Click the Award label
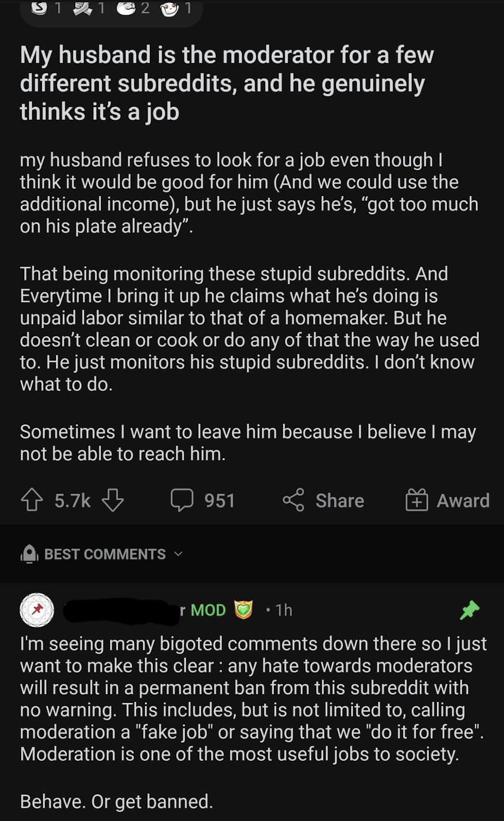The width and height of the screenshot is (504, 821). tap(463, 500)
